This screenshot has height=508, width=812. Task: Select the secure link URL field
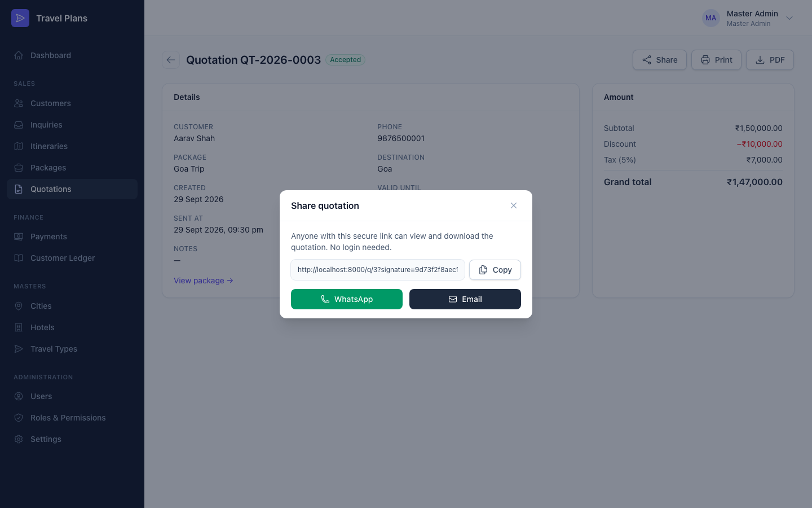coord(378,270)
